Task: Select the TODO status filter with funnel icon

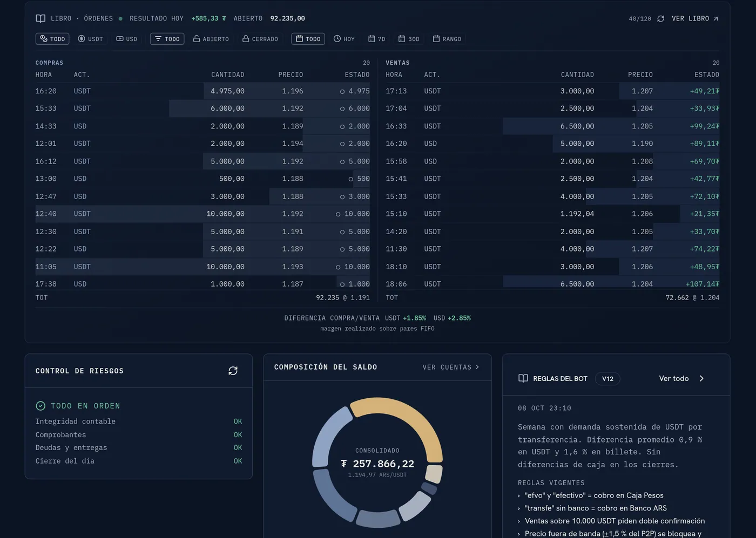Action: (167, 39)
